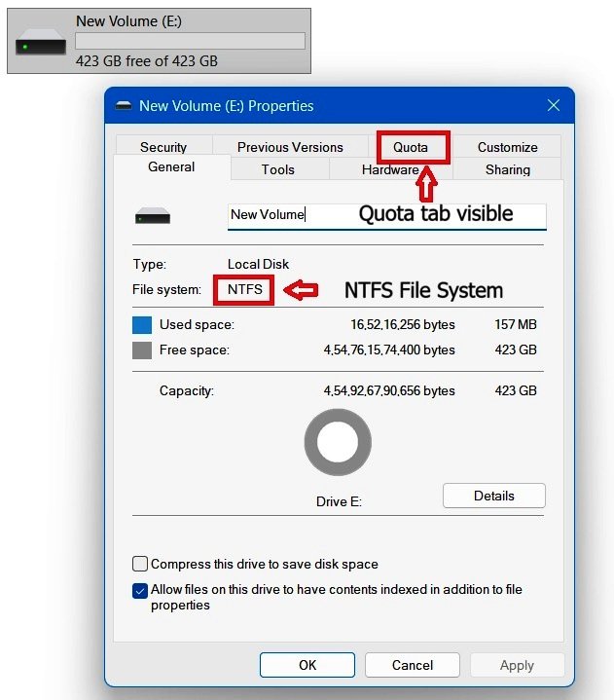The image size is (614, 700).
Task: Click the Cancel button
Action: click(413, 665)
